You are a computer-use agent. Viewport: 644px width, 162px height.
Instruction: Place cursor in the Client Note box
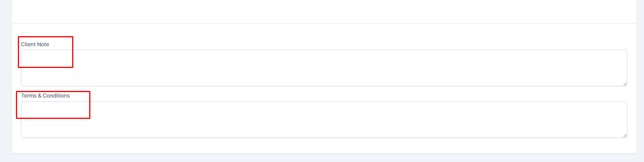[x=324, y=68]
